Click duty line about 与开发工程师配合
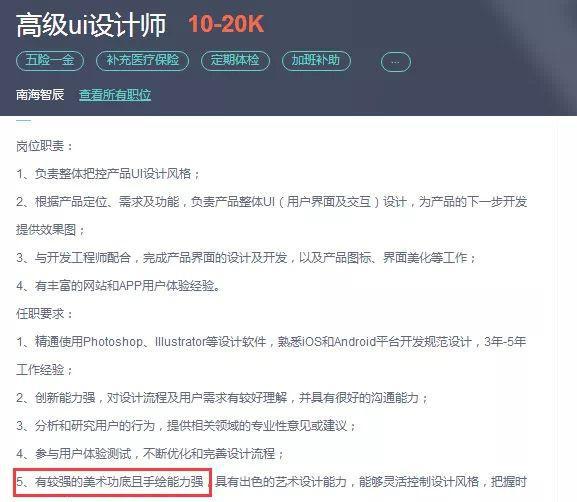The image size is (577, 502). pos(246,258)
